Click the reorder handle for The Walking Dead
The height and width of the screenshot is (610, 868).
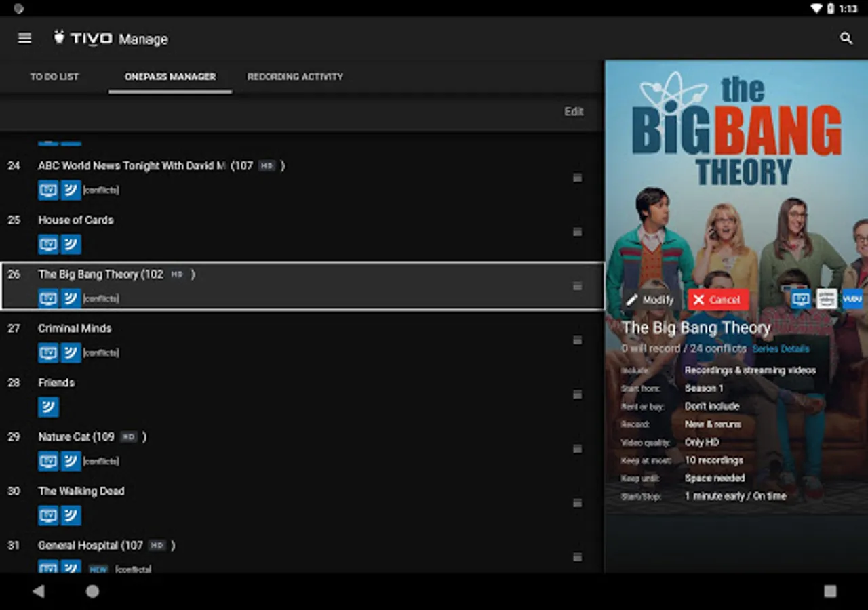578,503
